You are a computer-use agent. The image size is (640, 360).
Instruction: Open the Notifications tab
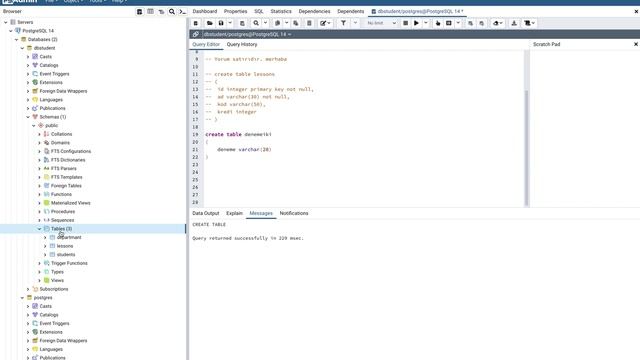(294, 213)
